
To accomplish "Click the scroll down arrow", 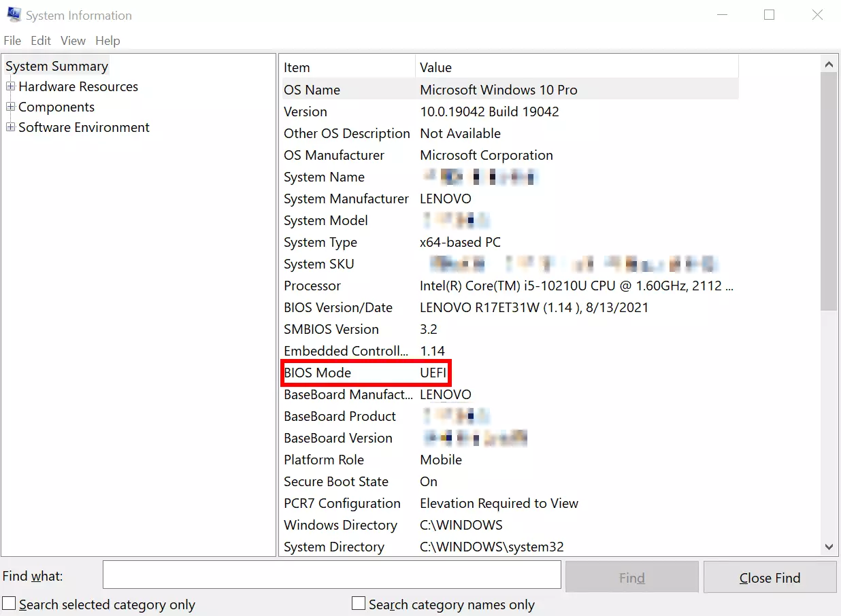I will coord(829,547).
